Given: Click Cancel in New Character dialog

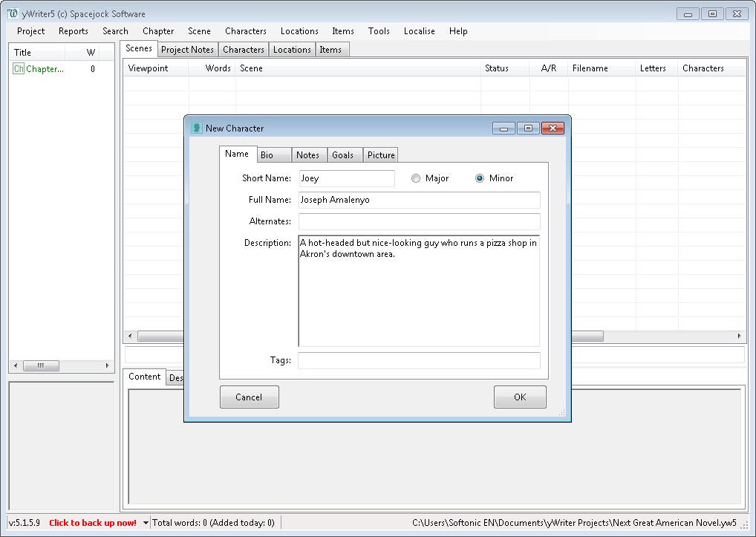Looking at the screenshot, I should (x=250, y=397).
